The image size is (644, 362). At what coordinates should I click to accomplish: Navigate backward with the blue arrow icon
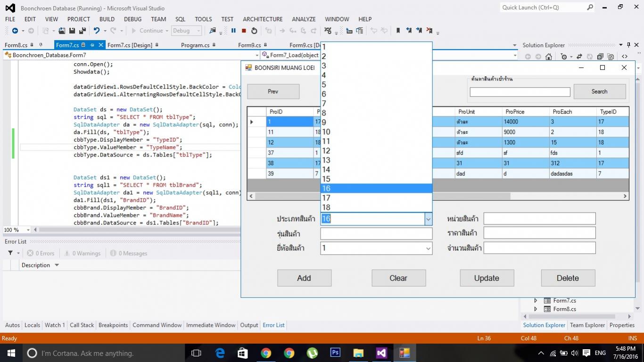tap(15, 31)
